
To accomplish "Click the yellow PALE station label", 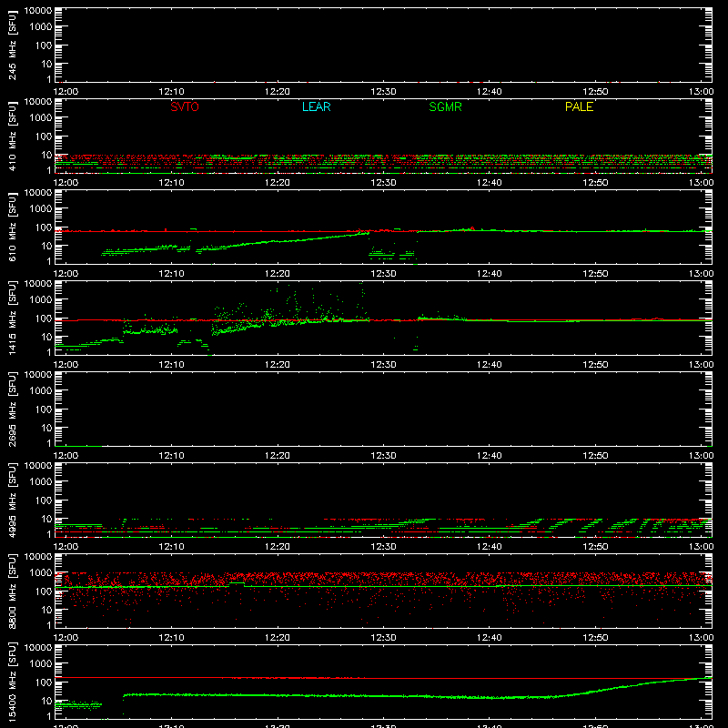I will pyautogui.click(x=579, y=106).
